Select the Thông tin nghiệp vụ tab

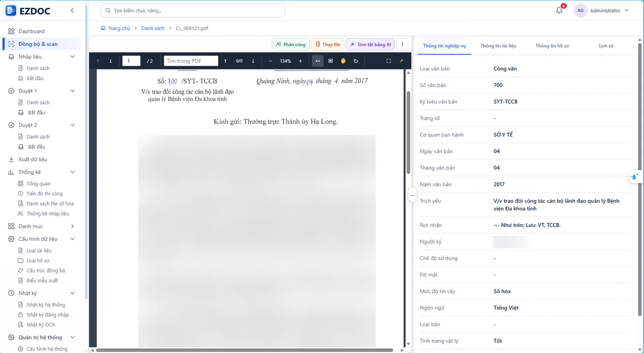444,46
